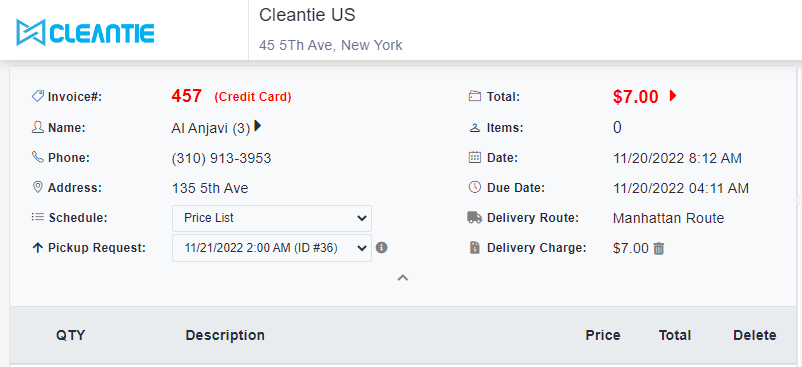Open the Schedule Price List dropdown
Image resolution: width=802 pixels, height=367 pixels.
point(272,218)
